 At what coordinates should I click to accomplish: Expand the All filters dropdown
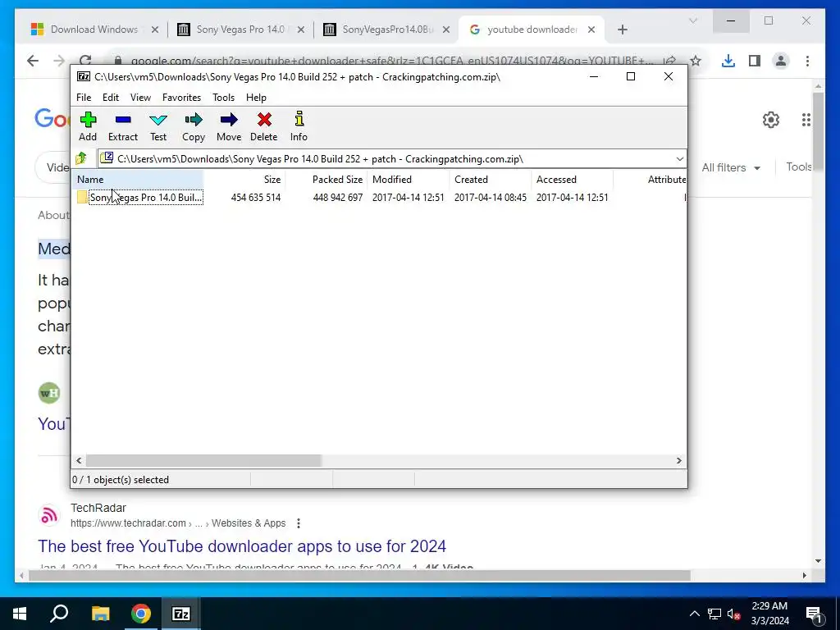tap(731, 167)
